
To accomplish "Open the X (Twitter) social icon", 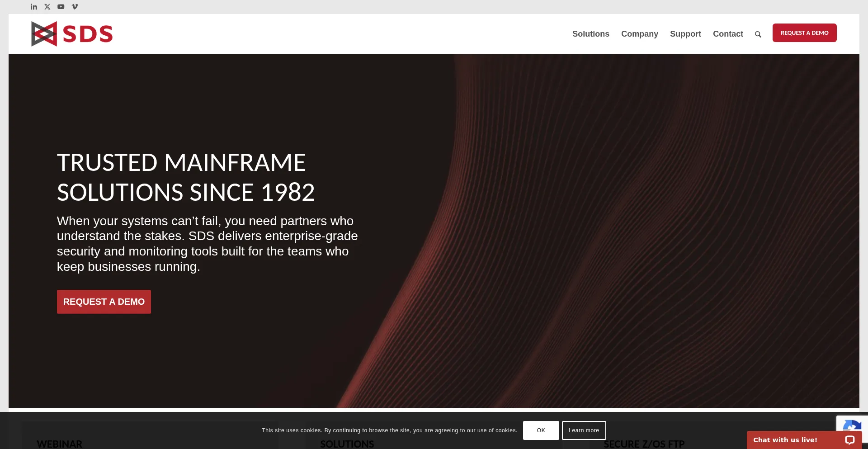I will [47, 7].
